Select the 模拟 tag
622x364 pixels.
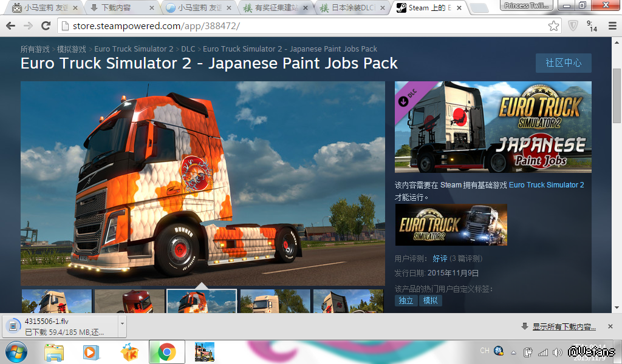click(x=431, y=301)
